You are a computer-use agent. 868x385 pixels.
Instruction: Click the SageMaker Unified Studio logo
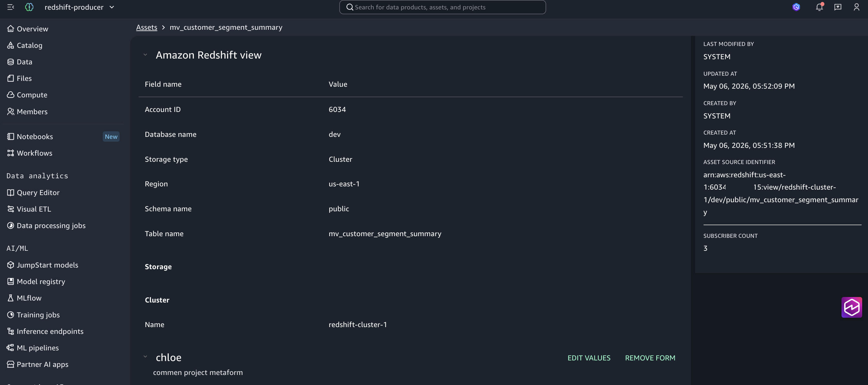29,7
